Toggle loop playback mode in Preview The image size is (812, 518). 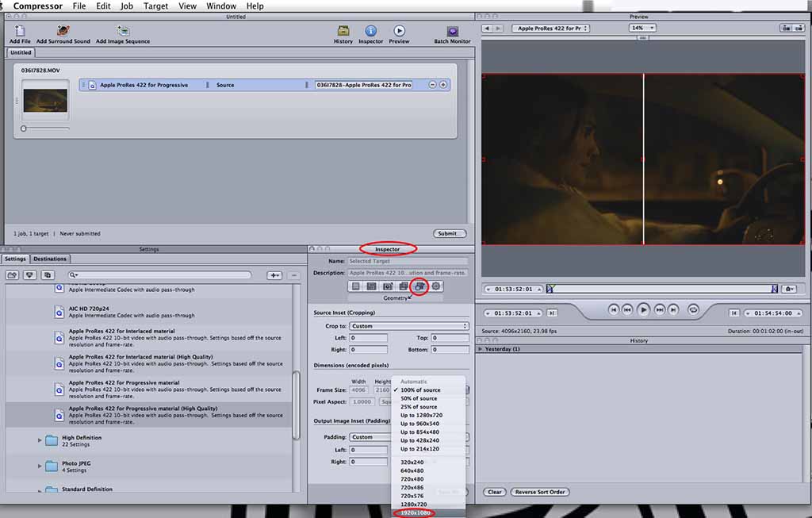[x=693, y=309]
